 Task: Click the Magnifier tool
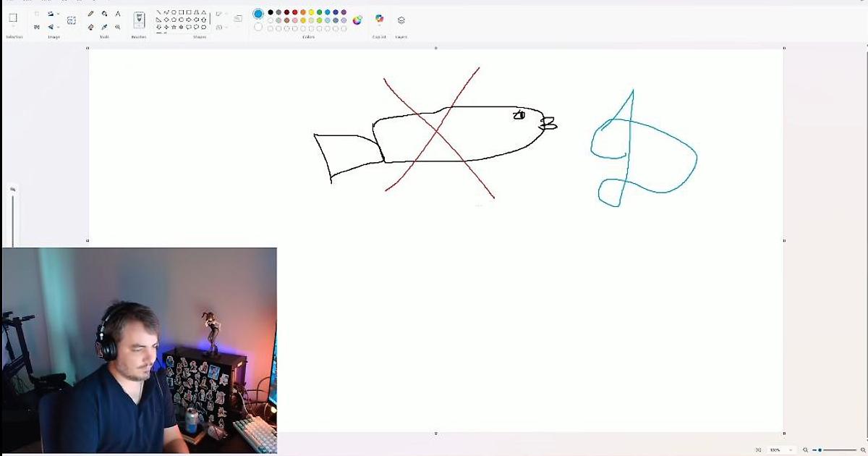tap(118, 27)
